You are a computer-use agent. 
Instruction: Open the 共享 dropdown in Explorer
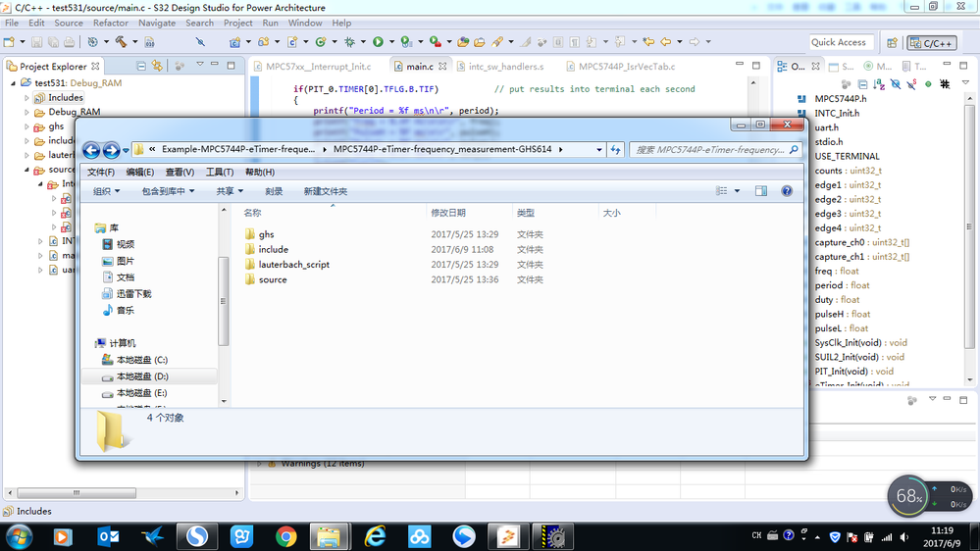230,191
